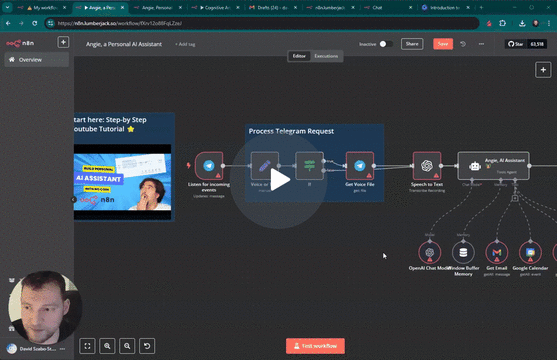The width and height of the screenshot is (557, 360).
Task: Open the Get Email Gmail node
Action: [x=497, y=253]
